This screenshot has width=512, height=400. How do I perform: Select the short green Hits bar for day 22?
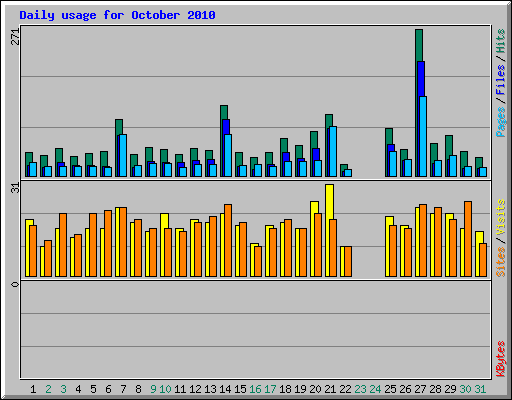coord(344,167)
